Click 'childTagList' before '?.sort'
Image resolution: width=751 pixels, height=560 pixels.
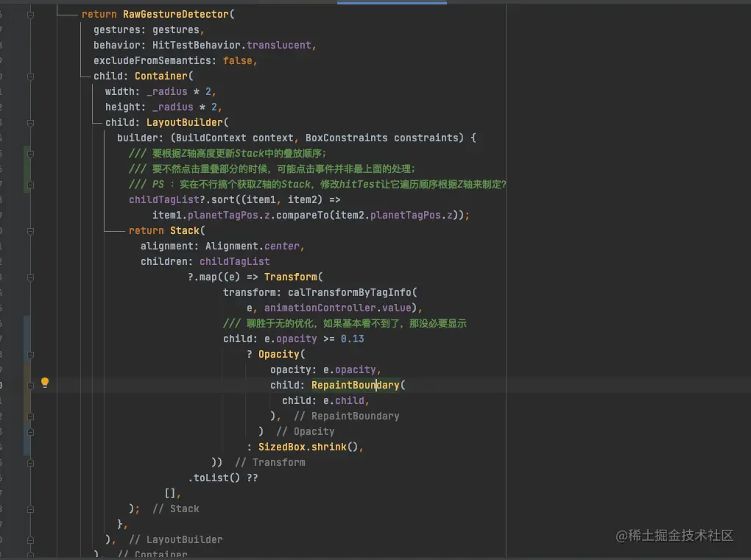coord(163,199)
